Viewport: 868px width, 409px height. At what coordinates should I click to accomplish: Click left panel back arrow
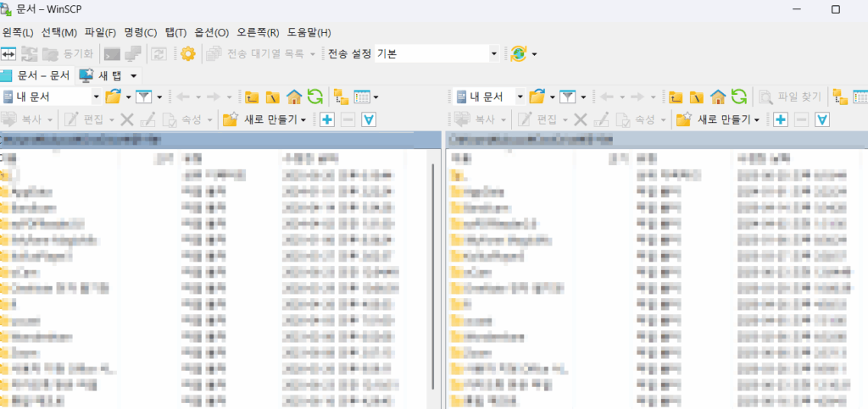[x=183, y=97]
